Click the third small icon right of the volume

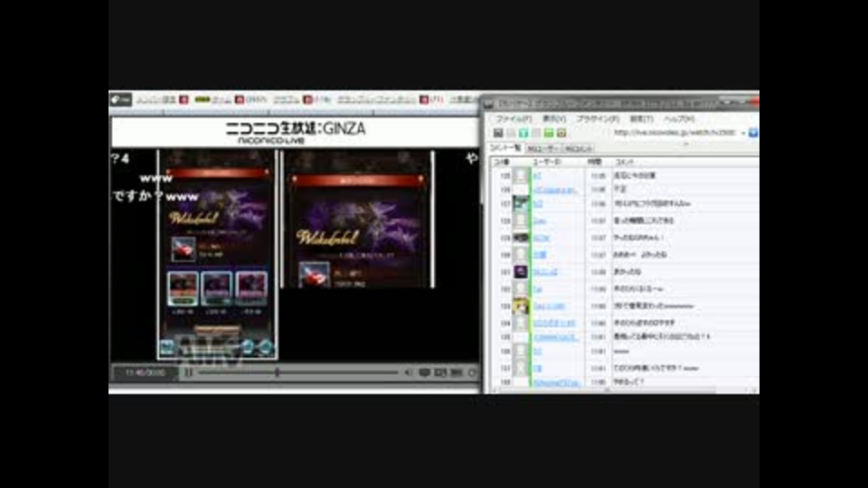456,373
